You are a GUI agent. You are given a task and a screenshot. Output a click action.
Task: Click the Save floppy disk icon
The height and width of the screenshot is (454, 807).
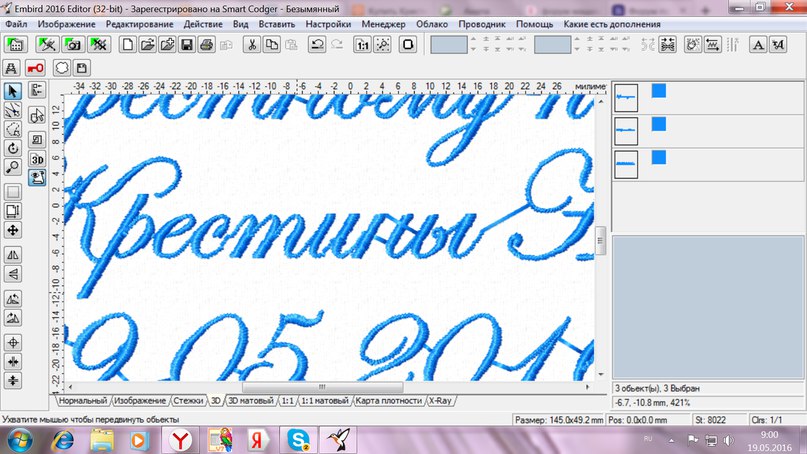186,44
